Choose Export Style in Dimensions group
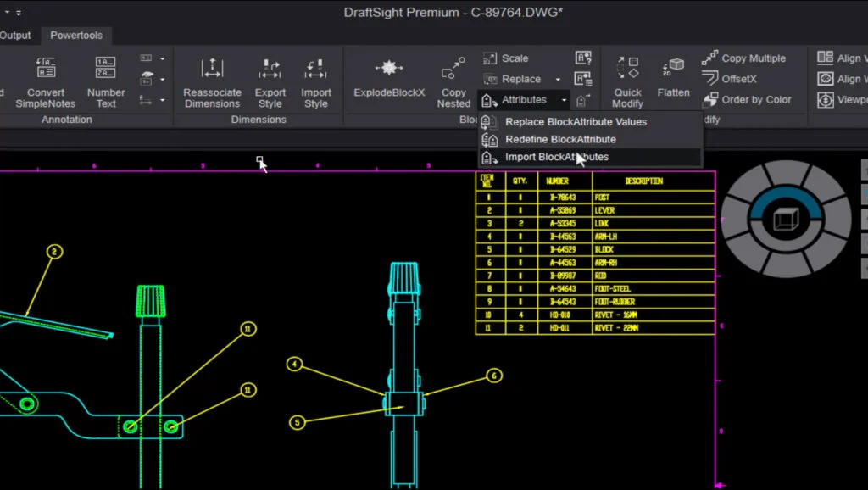 click(270, 82)
